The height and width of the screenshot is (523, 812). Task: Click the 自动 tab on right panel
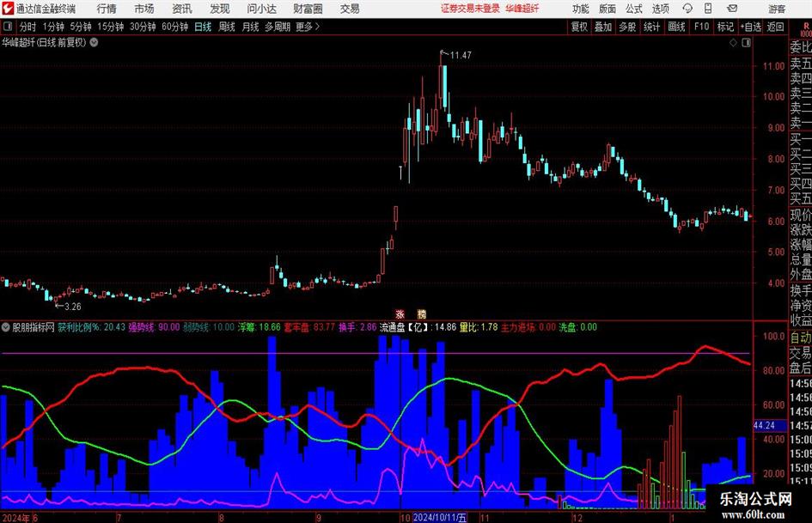[x=801, y=338]
